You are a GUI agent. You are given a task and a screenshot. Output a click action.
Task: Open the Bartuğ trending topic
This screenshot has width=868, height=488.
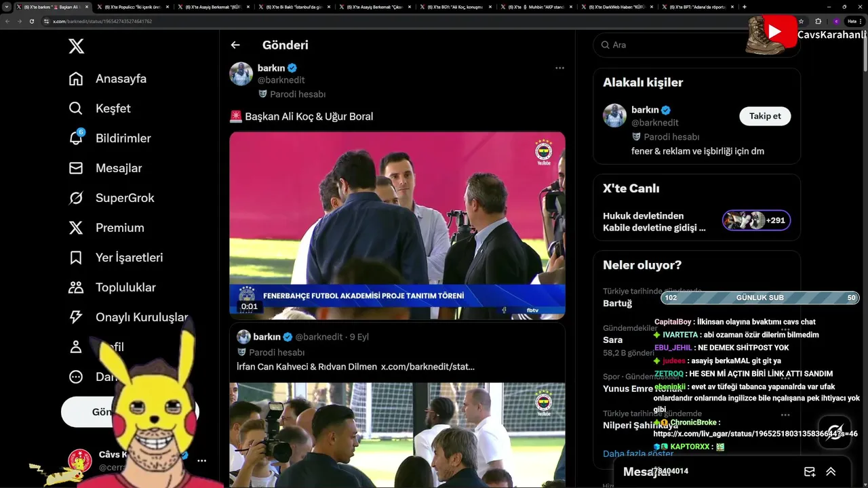pos(617,303)
